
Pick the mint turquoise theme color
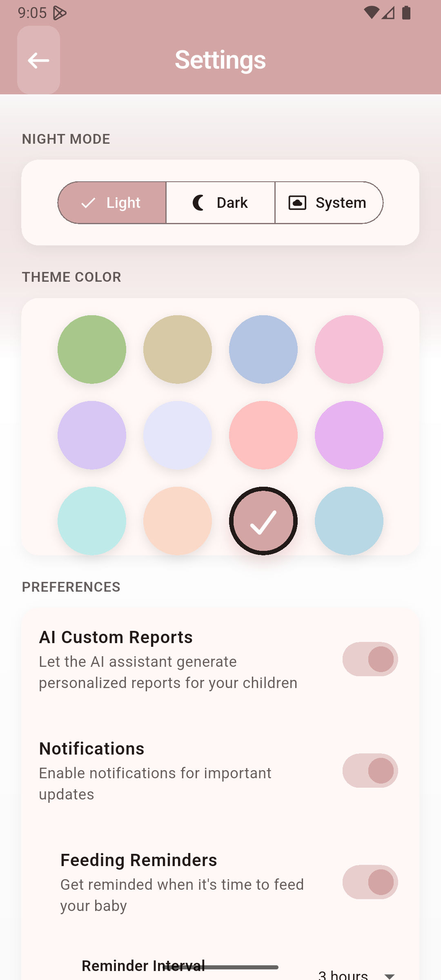coord(92,521)
